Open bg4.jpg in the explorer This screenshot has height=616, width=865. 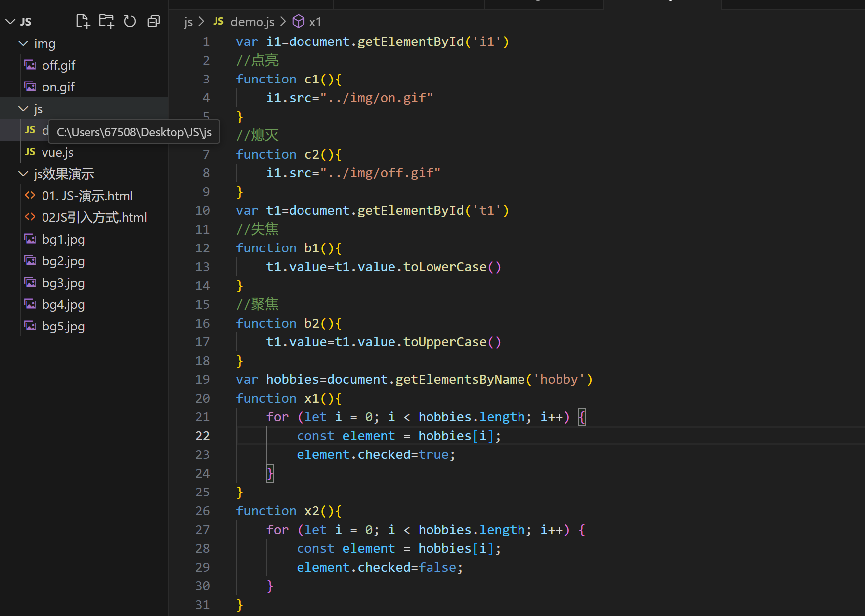click(63, 304)
